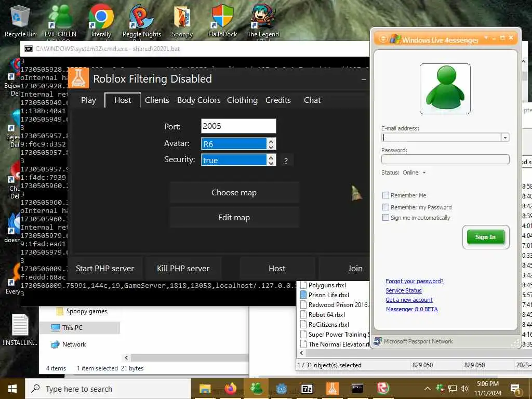Click the red R Roblox taskbar icon
This screenshot has width=532, height=399.
tap(383, 389)
